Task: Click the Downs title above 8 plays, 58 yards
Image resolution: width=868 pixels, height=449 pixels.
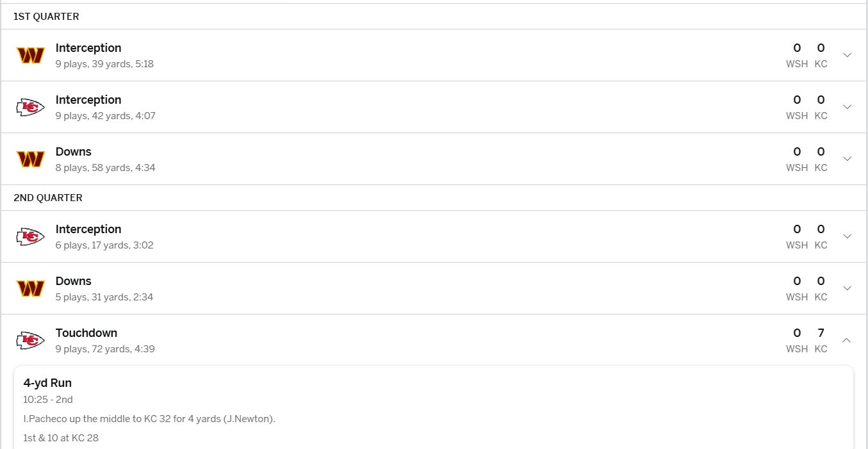Action: click(74, 152)
